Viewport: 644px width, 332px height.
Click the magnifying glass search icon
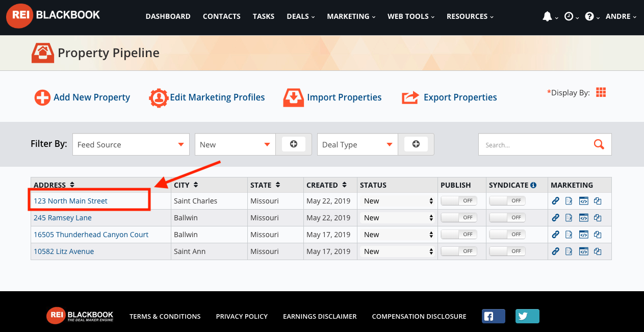[599, 144]
